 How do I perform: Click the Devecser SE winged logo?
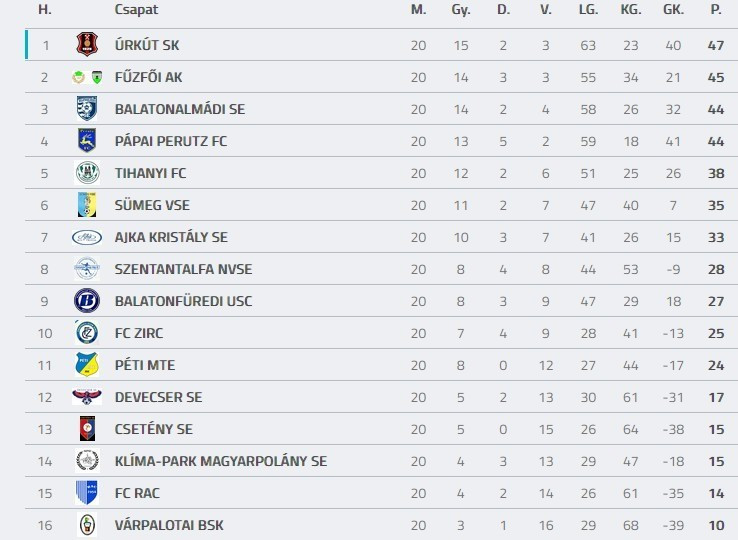(87, 397)
